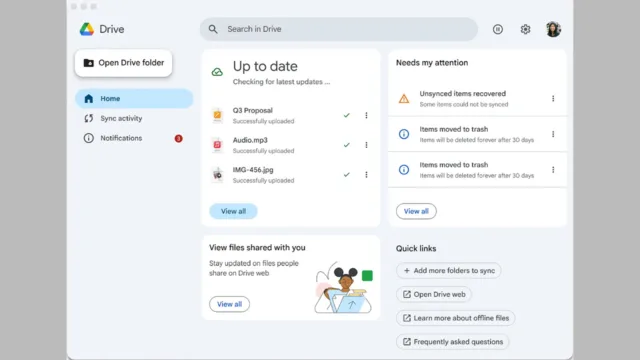The image size is (640, 360).
Task: Click the Search in Drive field
Action: click(x=338, y=29)
